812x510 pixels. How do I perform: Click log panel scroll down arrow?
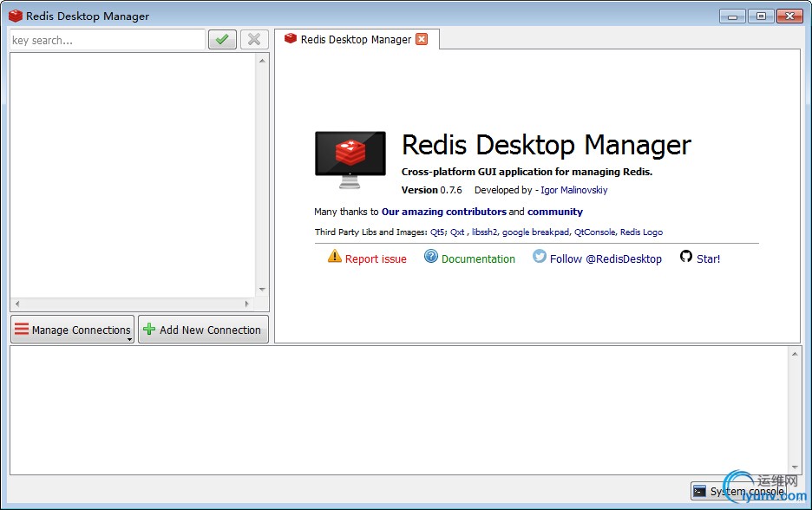795,467
